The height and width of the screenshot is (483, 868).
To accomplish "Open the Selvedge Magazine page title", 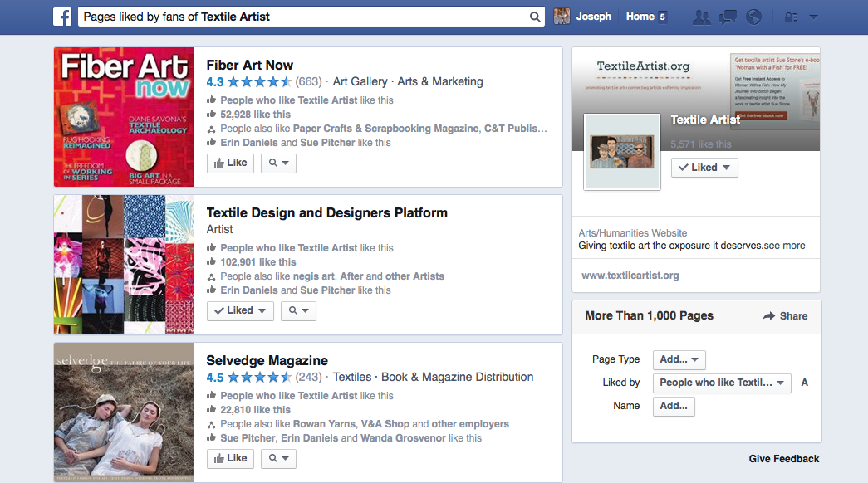I will [267, 361].
